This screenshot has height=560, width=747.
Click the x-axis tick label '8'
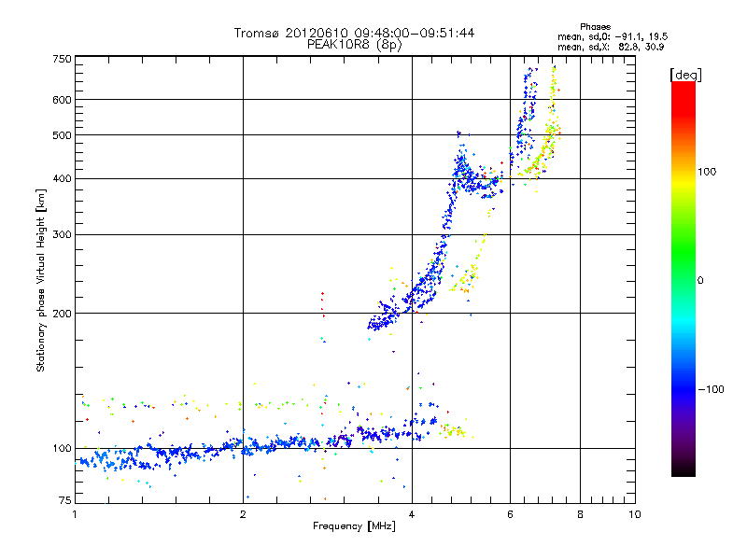(580, 514)
